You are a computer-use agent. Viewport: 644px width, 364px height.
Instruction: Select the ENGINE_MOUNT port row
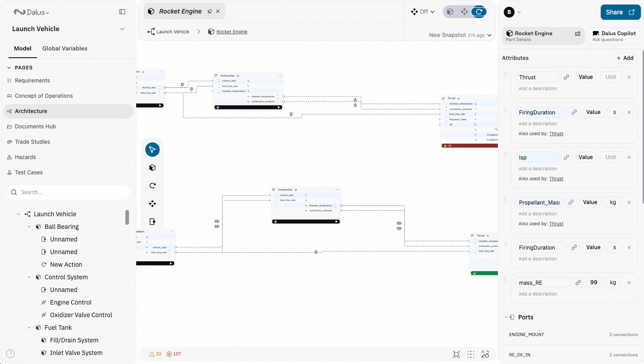(x=573, y=335)
